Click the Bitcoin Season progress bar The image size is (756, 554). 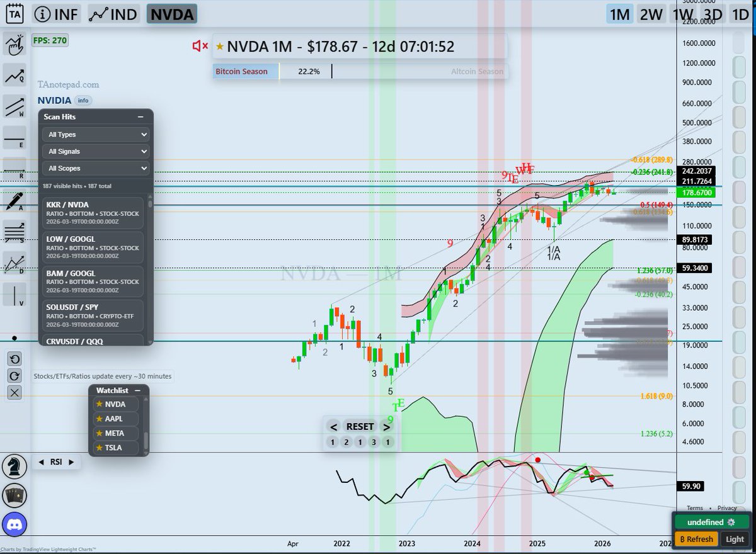360,71
